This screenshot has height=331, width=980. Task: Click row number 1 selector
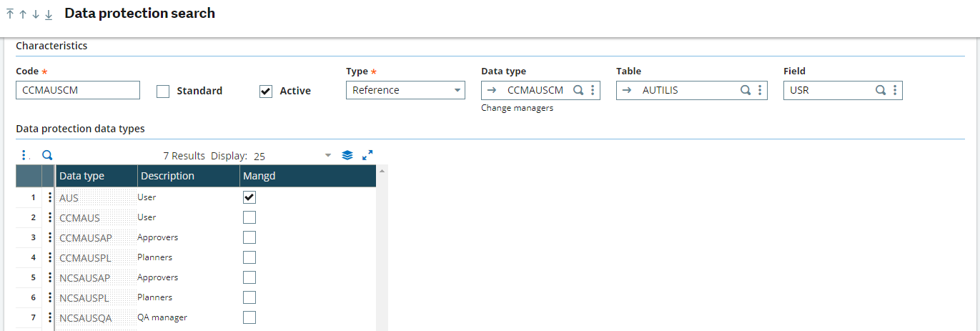(29, 197)
